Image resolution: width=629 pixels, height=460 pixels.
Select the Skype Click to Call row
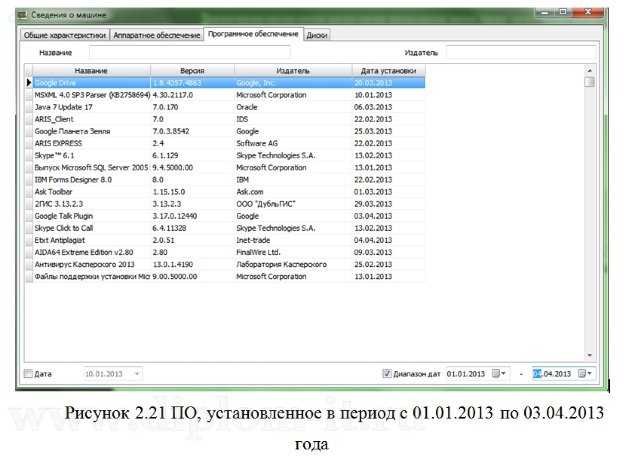pos(229,228)
